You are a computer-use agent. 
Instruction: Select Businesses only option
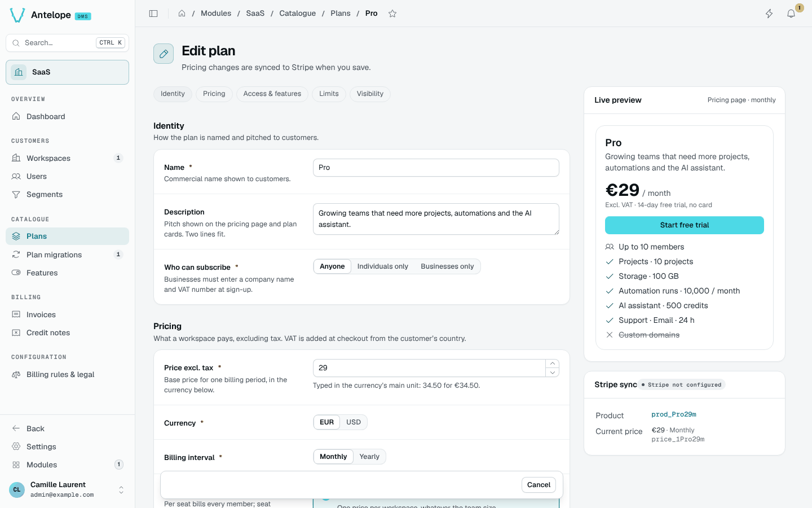pos(447,266)
